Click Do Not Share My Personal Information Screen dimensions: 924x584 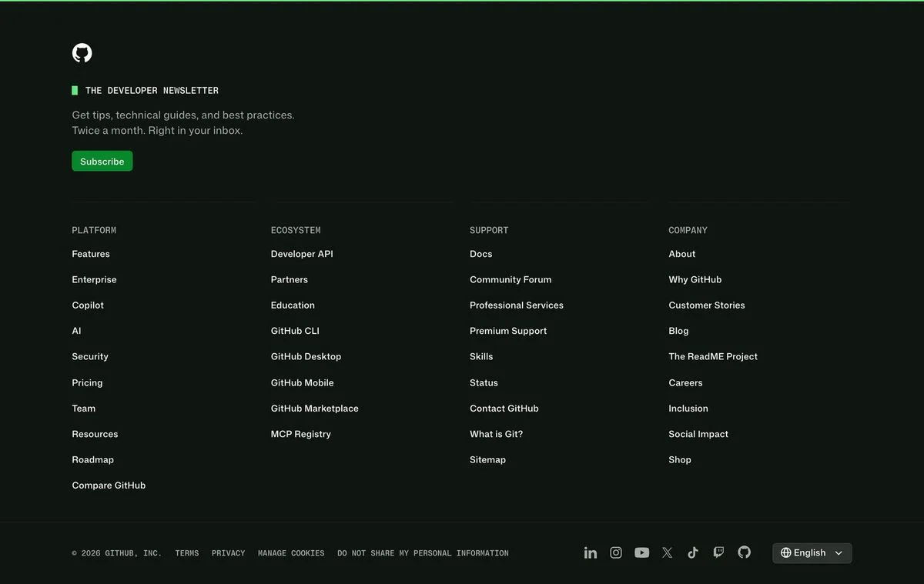(423, 553)
